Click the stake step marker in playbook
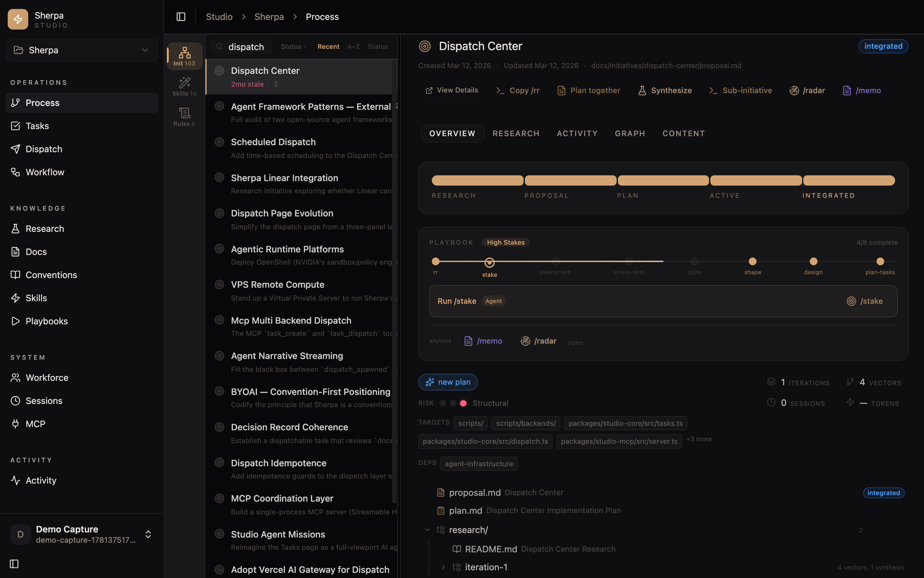The width and height of the screenshot is (924, 578). click(490, 263)
